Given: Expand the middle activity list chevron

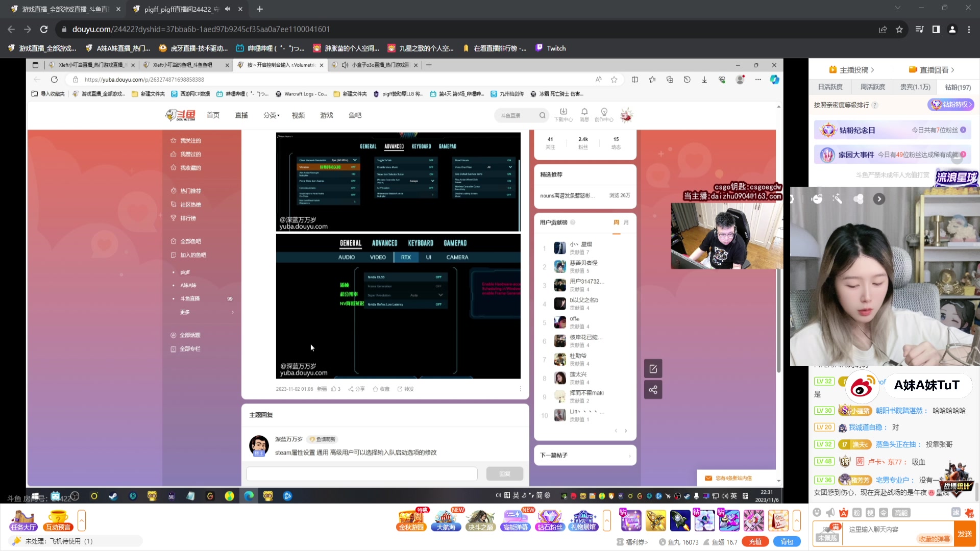Looking at the screenshot, I should 607,520.
